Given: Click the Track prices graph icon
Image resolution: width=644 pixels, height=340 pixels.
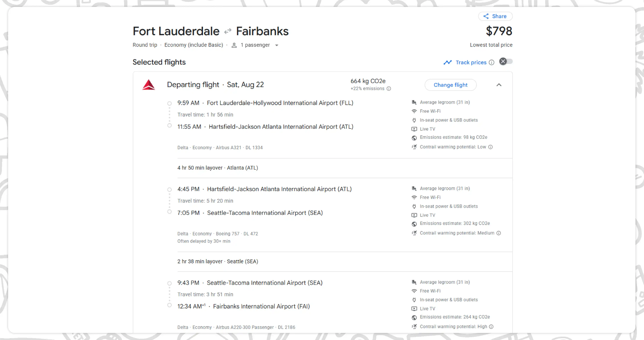Looking at the screenshot, I should click(447, 62).
